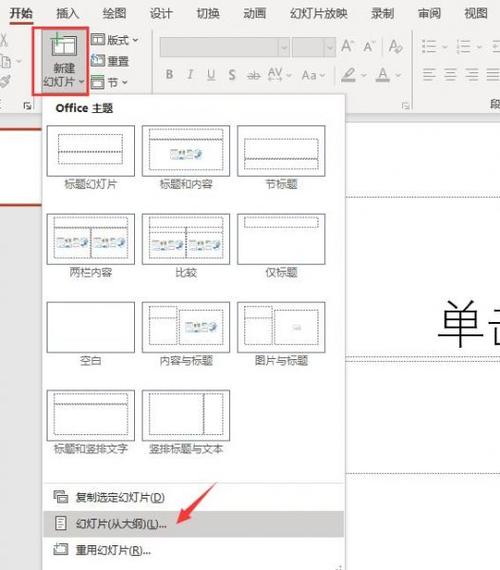Screen dimensions: 500x570
Task: Click the font color A icon
Action: [383, 75]
